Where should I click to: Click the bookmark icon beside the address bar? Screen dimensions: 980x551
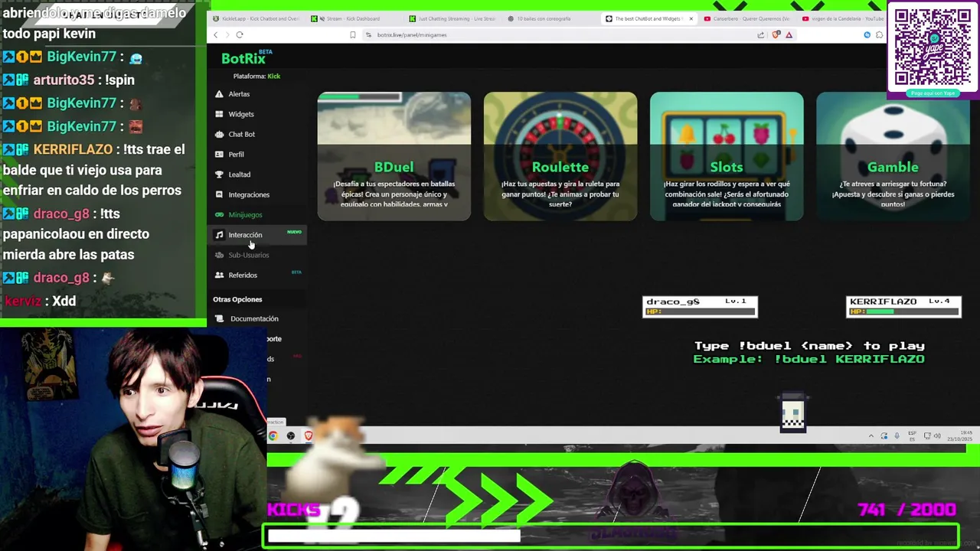tap(352, 34)
